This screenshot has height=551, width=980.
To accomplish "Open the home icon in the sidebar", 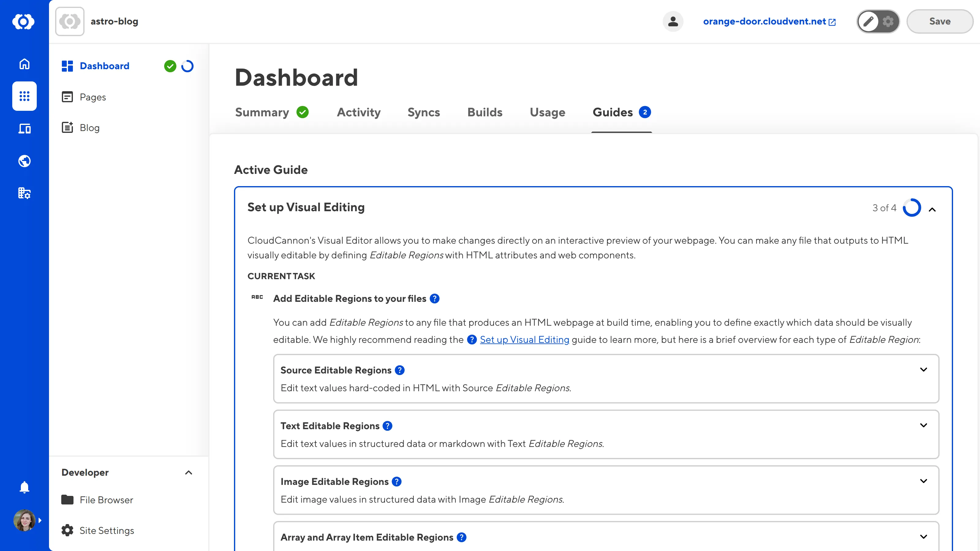I will [x=24, y=64].
